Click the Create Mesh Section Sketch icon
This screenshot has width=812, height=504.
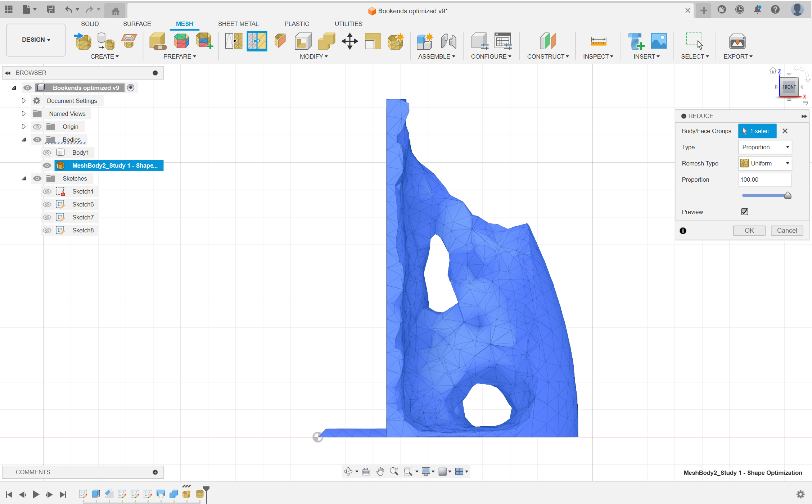(x=129, y=41)
